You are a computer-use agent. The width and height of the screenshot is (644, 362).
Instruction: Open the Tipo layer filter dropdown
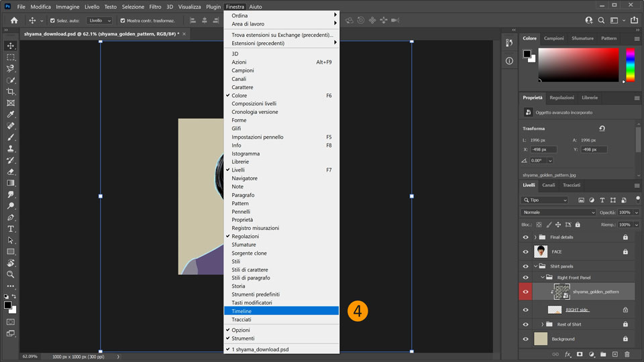point(545,200)
